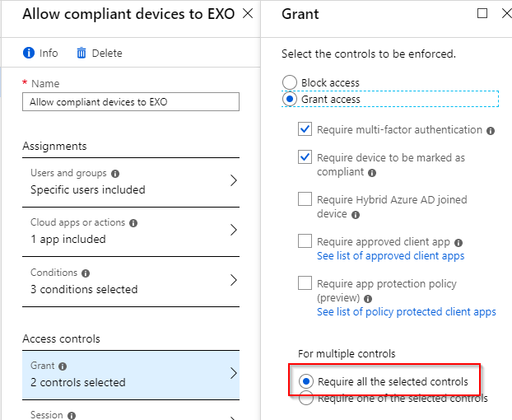Image resolution: width=512 pixels, height=420 pixels.
Task: Click info icon beside Require approved client app
Action: [x=458, y=243]
